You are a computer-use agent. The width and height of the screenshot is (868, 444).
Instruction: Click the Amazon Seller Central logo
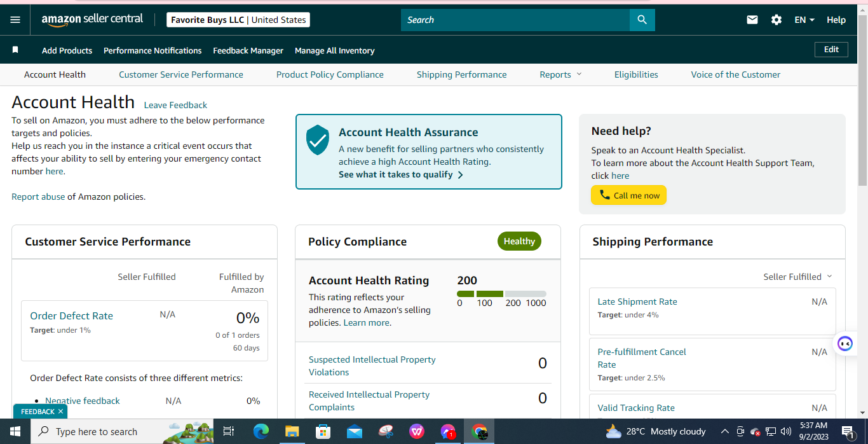coord(92,20)
